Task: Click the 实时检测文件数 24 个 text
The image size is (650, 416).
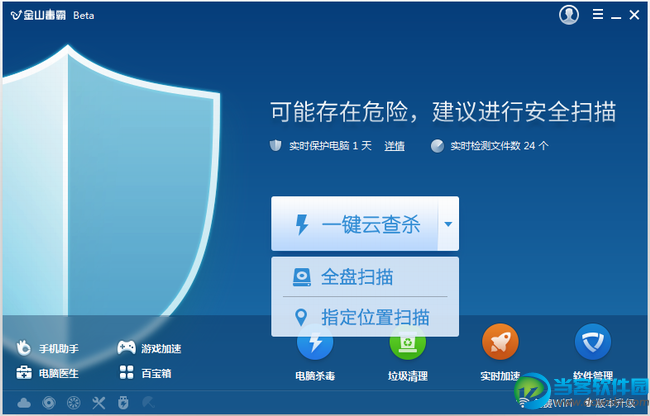Action: click(x=500, y=146)
